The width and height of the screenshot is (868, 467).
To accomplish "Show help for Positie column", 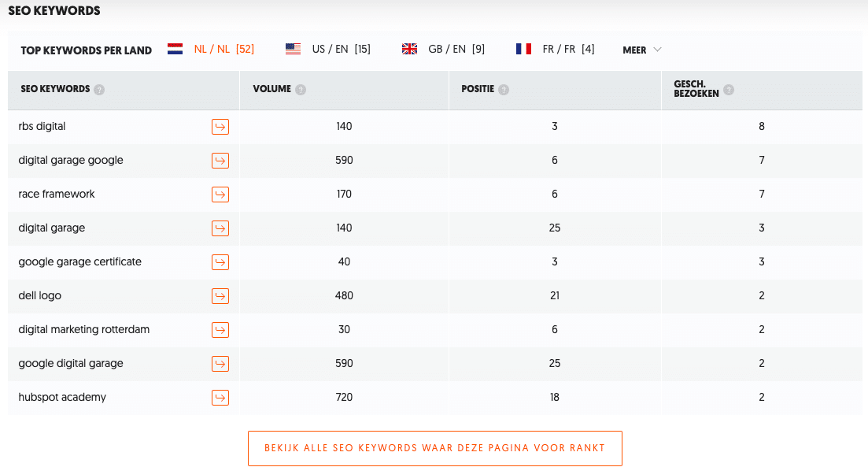I will pos(503,89).
